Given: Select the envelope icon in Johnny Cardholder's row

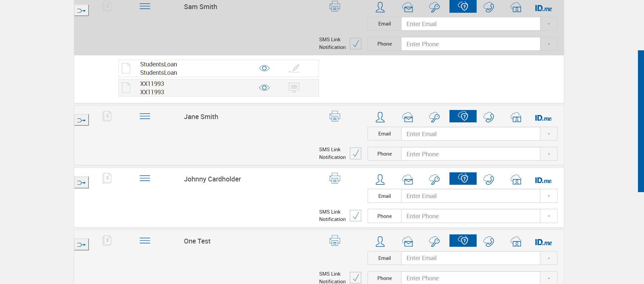Looking at the screenshot, I should (x=408, y=179).
